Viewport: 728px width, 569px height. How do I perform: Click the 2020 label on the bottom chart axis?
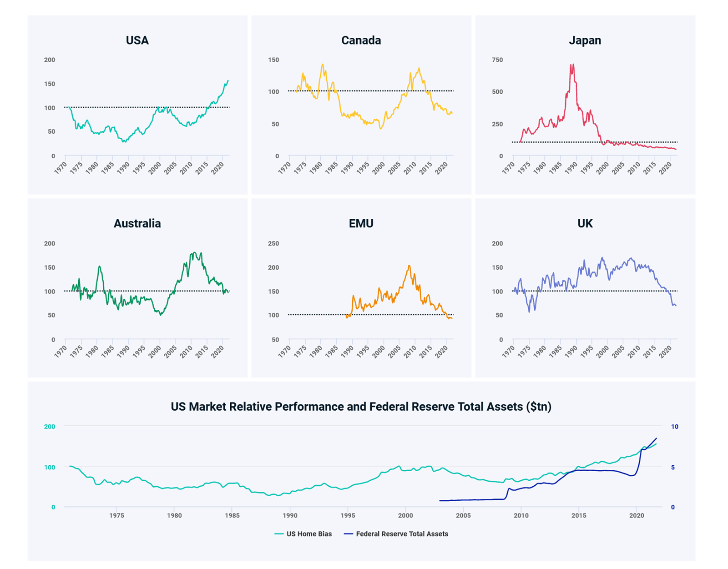pos(637,515)
